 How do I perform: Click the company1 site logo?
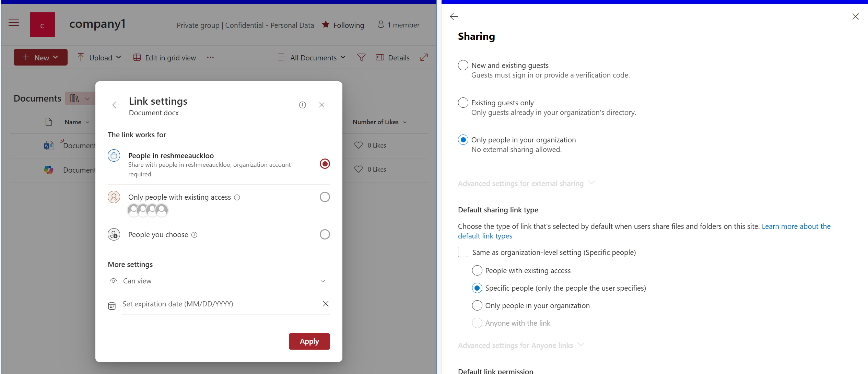click(x=42, y=24)
